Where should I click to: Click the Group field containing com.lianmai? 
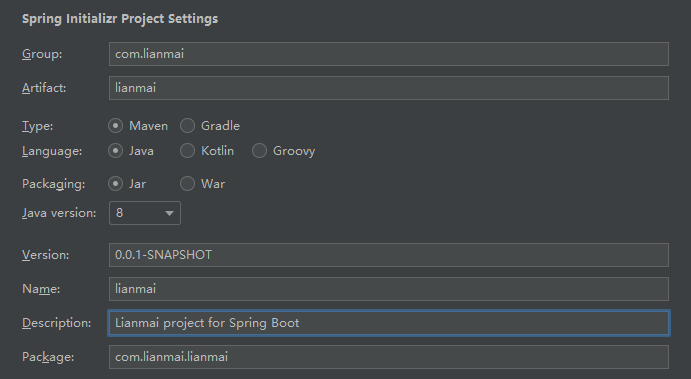pos(389,54)
